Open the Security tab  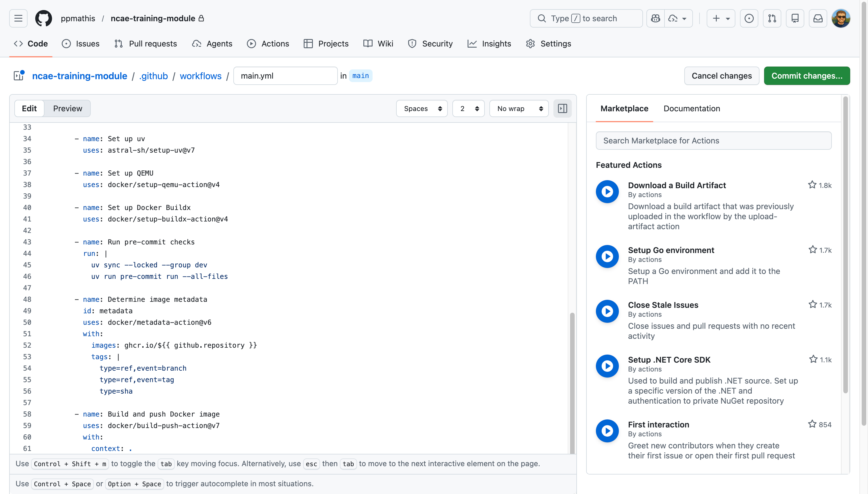[430, 44]
